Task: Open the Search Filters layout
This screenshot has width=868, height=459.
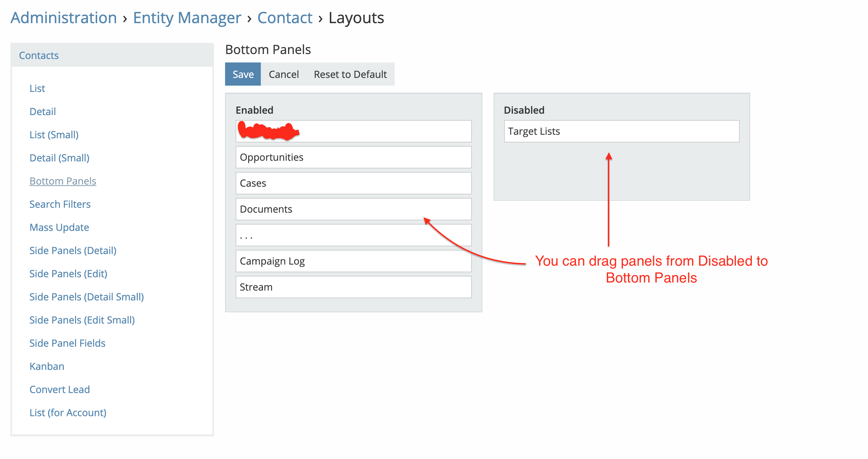Action: 60,204
